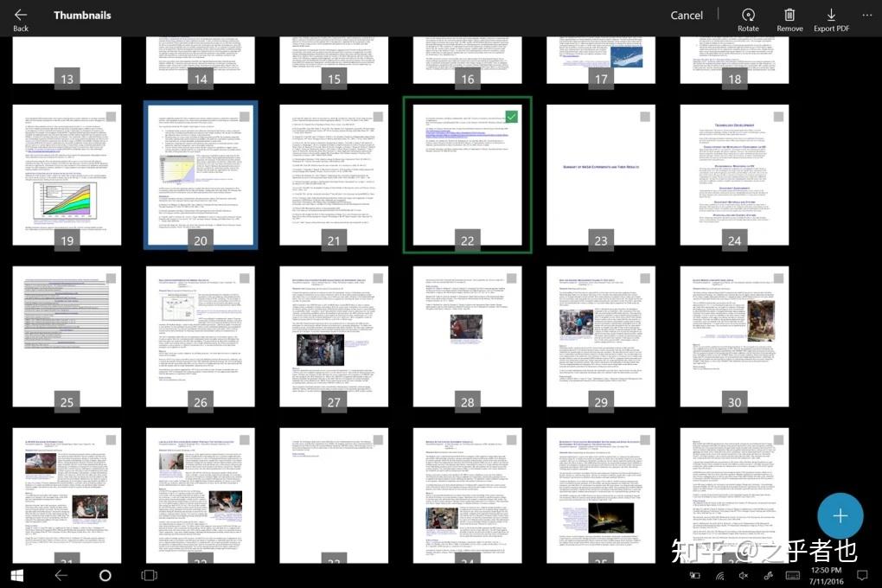
Task: Tick the checkbox on page 26
Action: coord(244,278)
